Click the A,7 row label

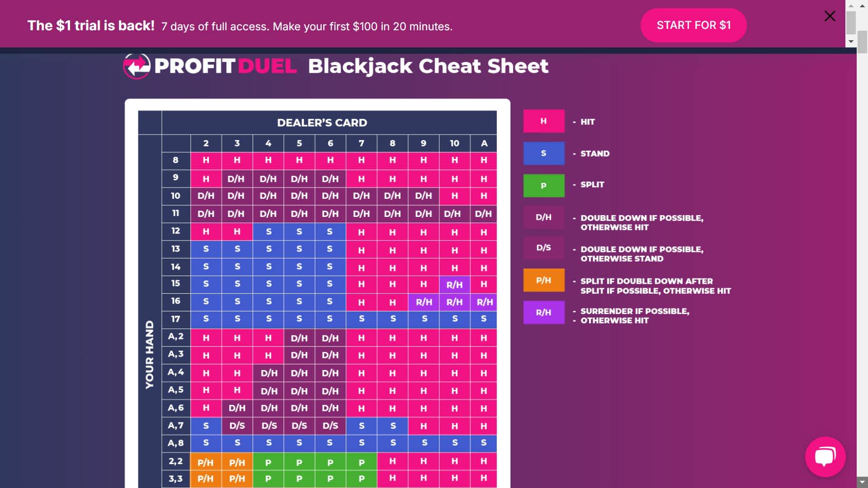click(x=175, y=425)
